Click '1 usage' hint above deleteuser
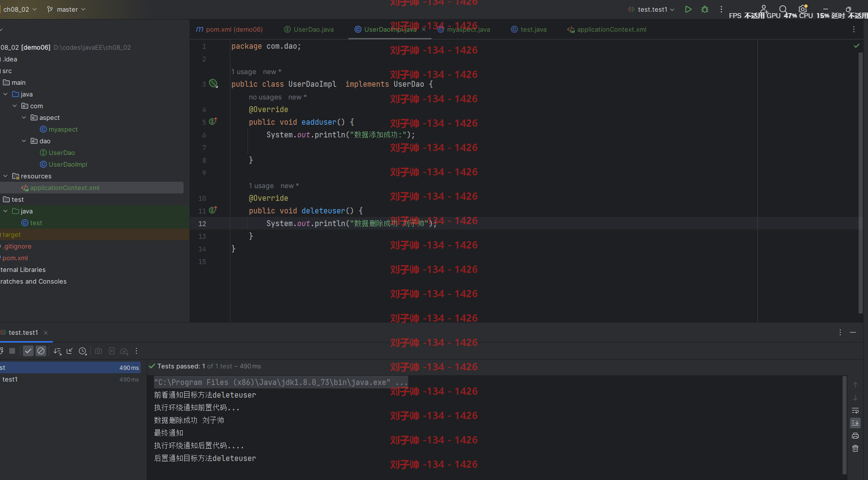Viewport: 868px width, 480px height. coord(261,186)
